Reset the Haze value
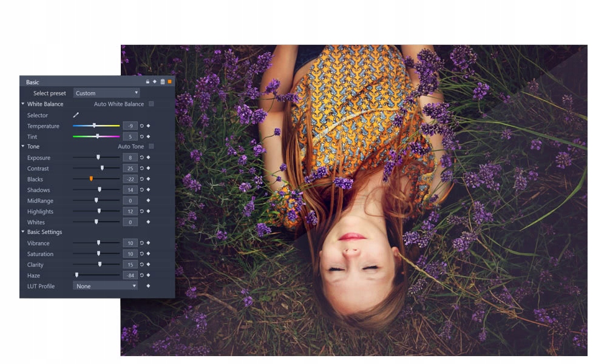607x364 pixels. pos(142,275)
